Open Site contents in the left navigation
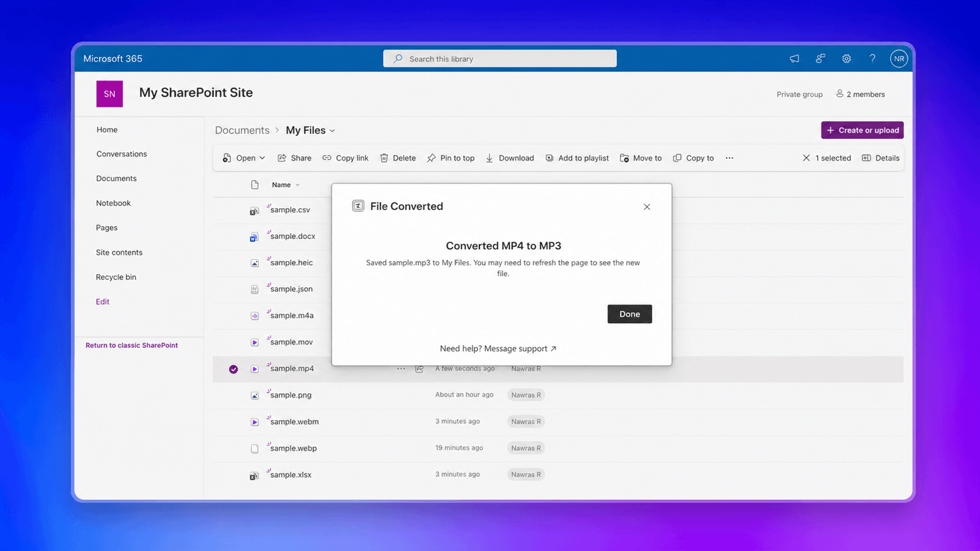 point(119,253)
